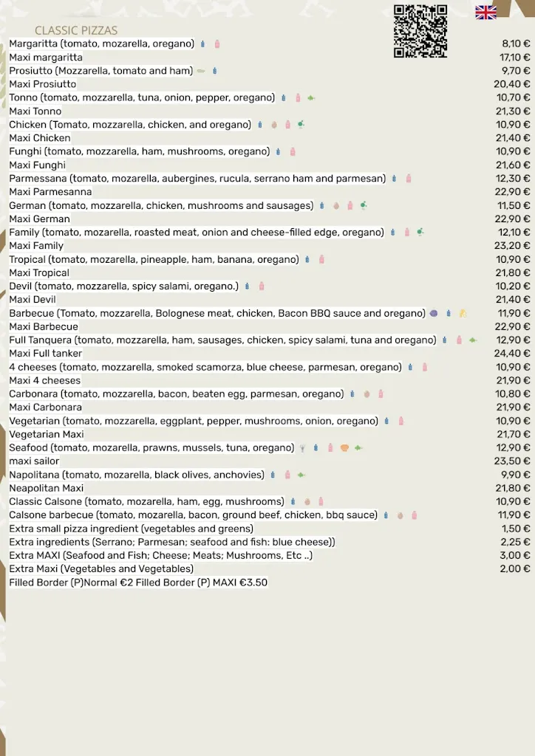Click the maxi sailor item
The height and width of the screenshot is (756, 535).
34,461
